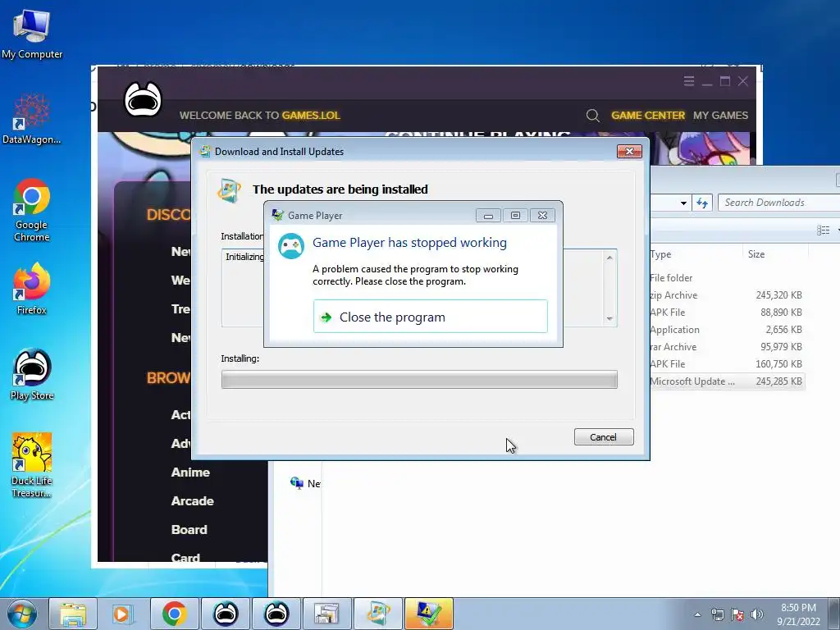Screen dimensions: 840x630
Task: Cancel the update installation
Action: click(604, 436)
